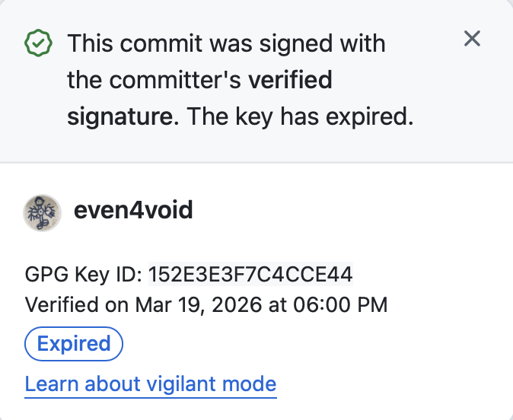Click the "This commit was signed with" line

[226, 43]
